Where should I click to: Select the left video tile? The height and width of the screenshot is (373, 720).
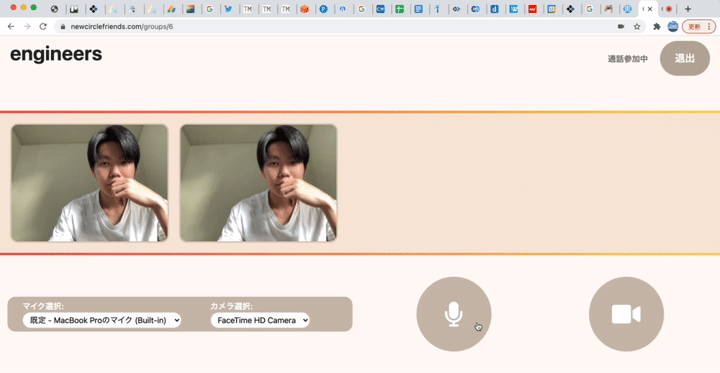pos(90,183)
